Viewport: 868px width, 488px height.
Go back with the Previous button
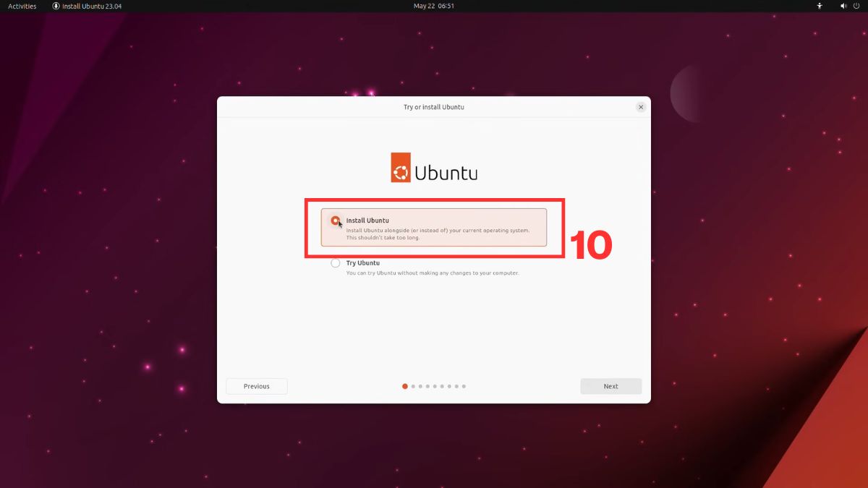(x=256, y=386)
